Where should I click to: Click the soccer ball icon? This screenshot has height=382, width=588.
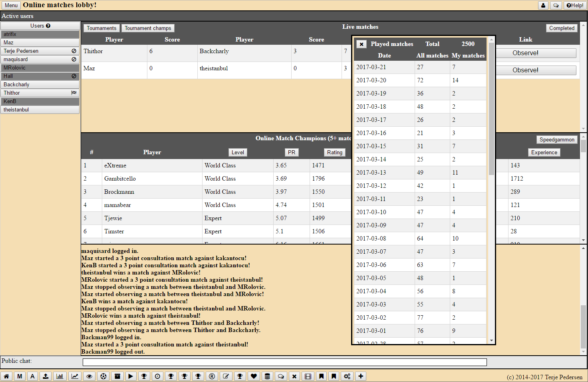pos(103,376)
